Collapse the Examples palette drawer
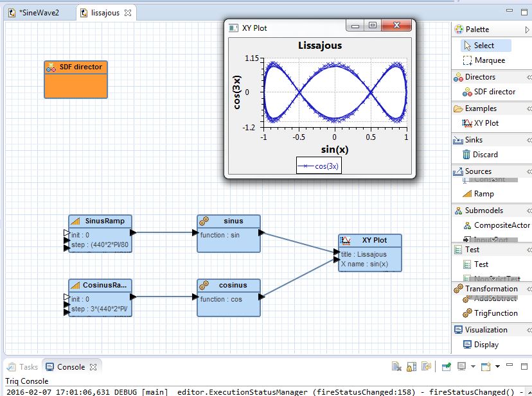Image resolution: width=532 pixels, height=396 pixels. 529,108
